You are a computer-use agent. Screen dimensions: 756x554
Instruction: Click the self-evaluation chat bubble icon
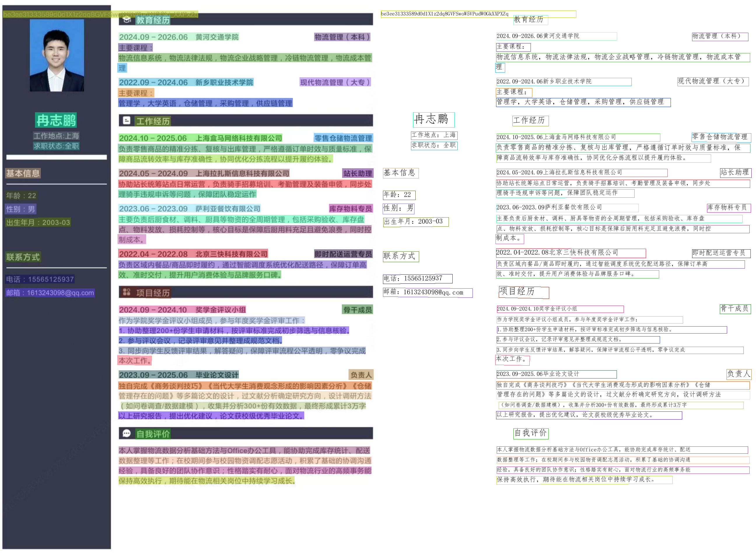(127, 434)
